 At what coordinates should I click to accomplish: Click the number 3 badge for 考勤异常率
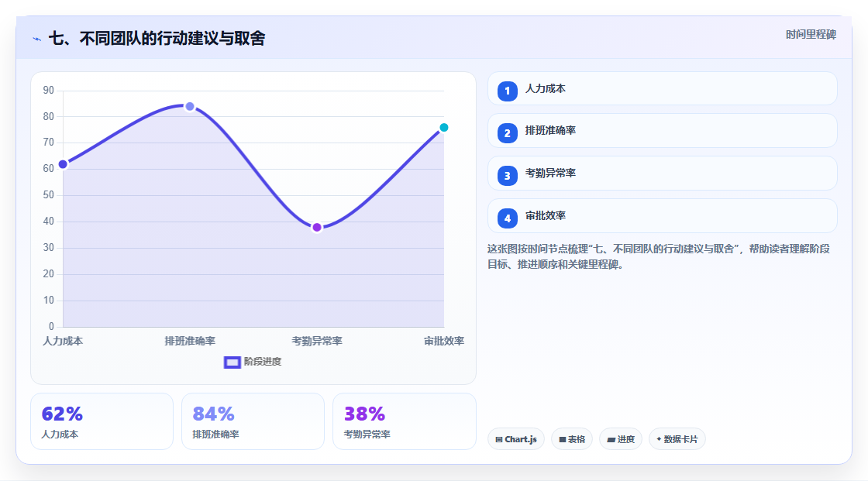tap(507, 176)
